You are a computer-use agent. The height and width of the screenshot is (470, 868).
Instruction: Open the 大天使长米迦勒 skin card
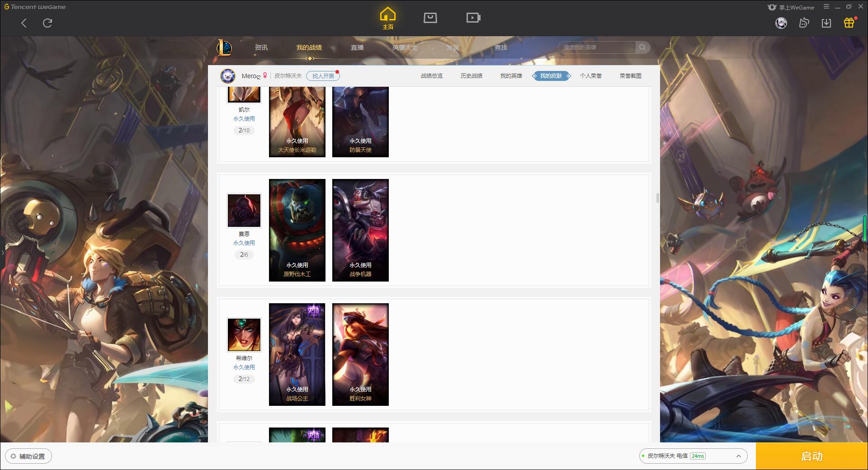(x=297, y=122)
